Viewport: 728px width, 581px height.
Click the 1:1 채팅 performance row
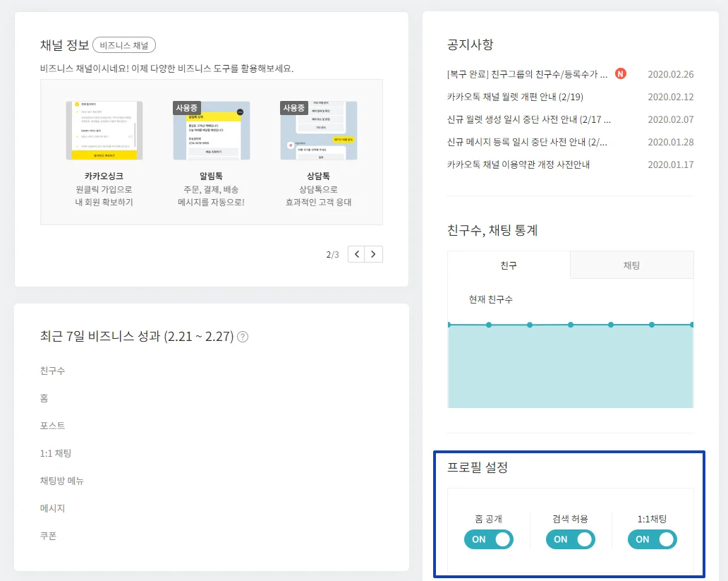pyautogui.click(x=56, y=453)
